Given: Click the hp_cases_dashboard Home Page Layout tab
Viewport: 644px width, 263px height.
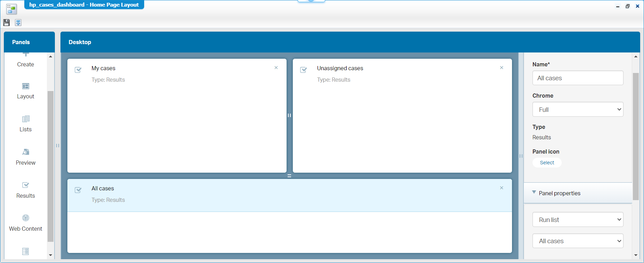Looking at the screenshot, I should click(84, 5).
